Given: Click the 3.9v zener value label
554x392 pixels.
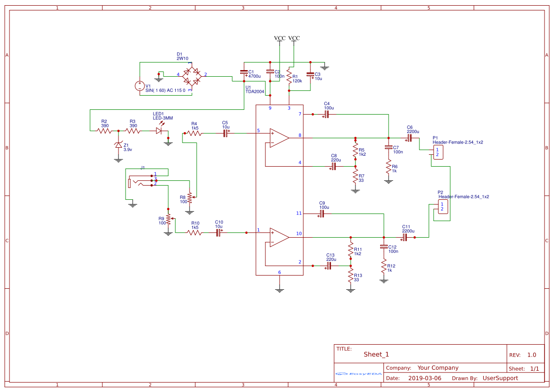Looking at the screenshot, I should coord(127,150).
